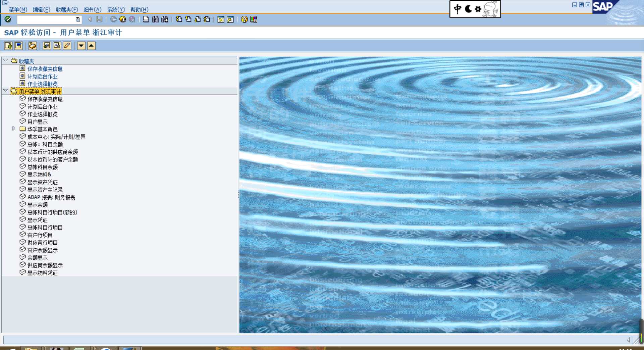This screenshot has height=350, width=644.
Task: Open the 菜单(M) menu
Action: 18,9
